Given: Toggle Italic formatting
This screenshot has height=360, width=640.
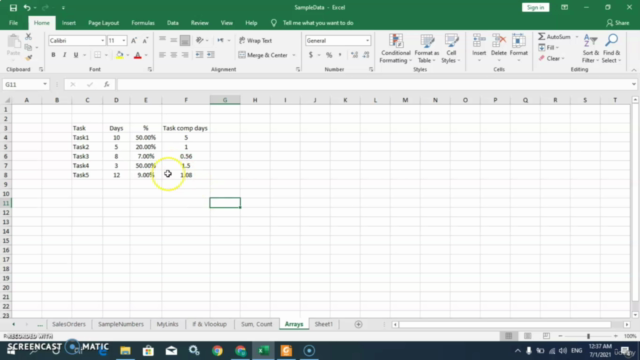Looking at the screenshot, I should (64, 55).
